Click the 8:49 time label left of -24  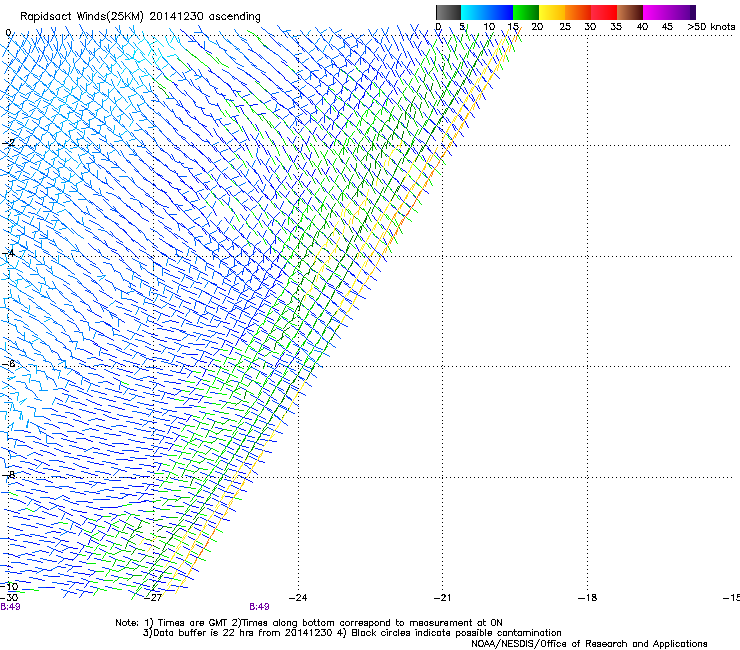click(260, 607)
